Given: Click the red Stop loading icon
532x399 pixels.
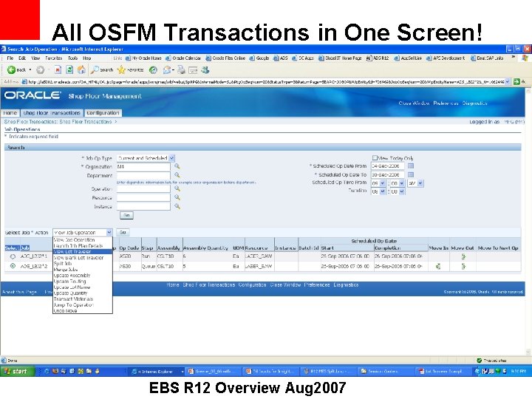Looking at the screenshot, I should click(x=58, y=70).
